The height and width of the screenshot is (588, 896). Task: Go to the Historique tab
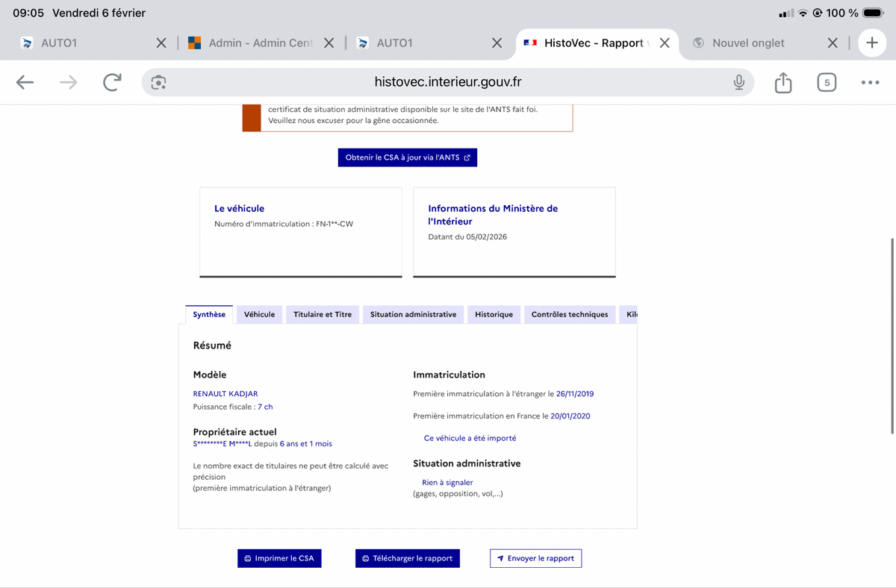[494, 315]
